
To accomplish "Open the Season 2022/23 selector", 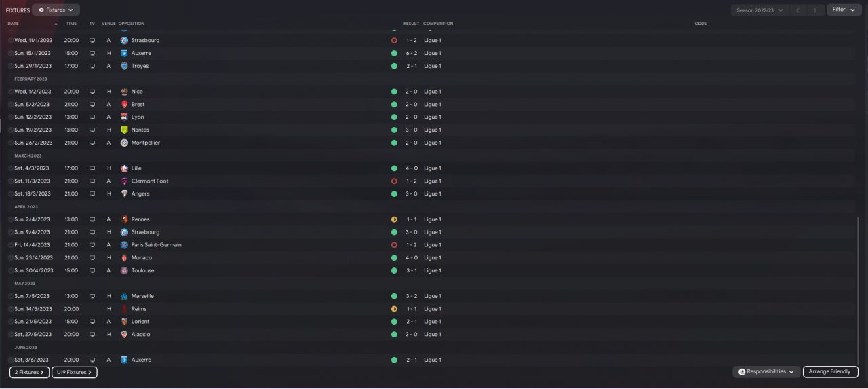I will click(x=759, y=10).
